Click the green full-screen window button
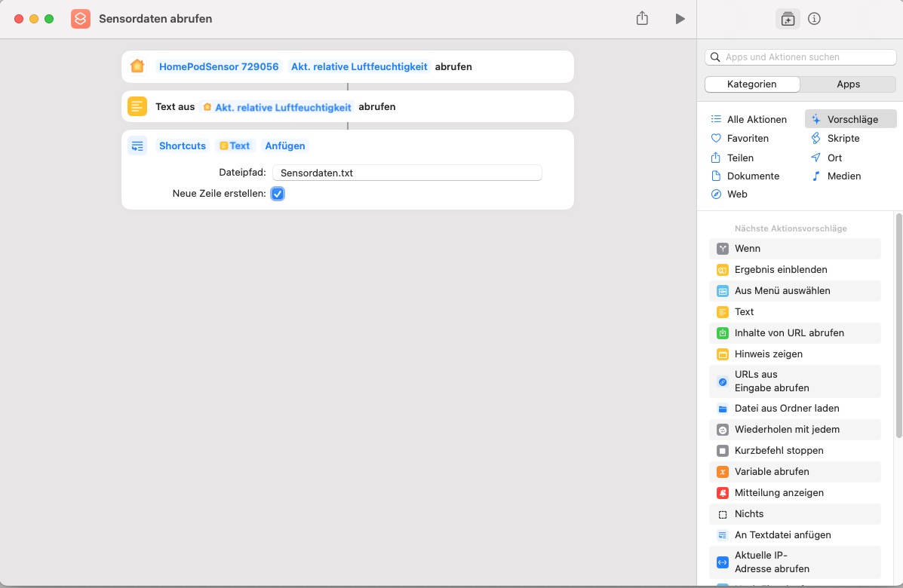 [x=50, y=19]
